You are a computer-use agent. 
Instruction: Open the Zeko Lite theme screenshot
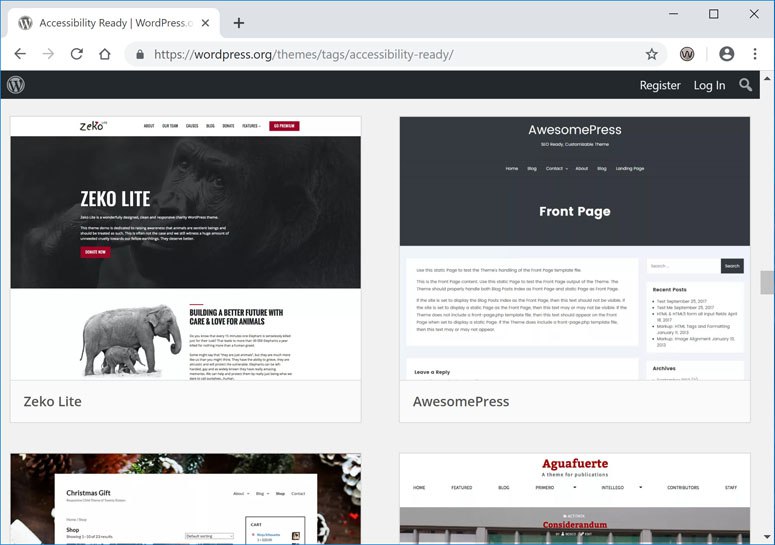[x=185, y=249]
